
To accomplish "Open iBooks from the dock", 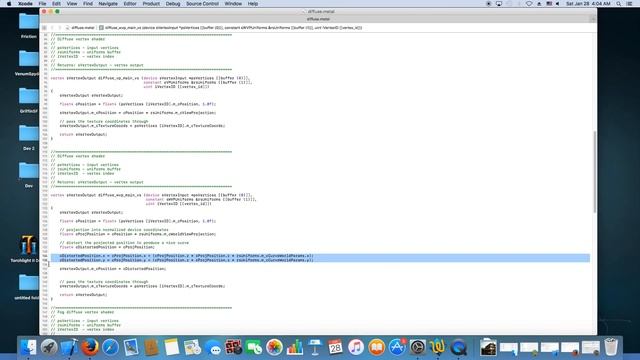I will pyautogui.click(x=376, y=347).
